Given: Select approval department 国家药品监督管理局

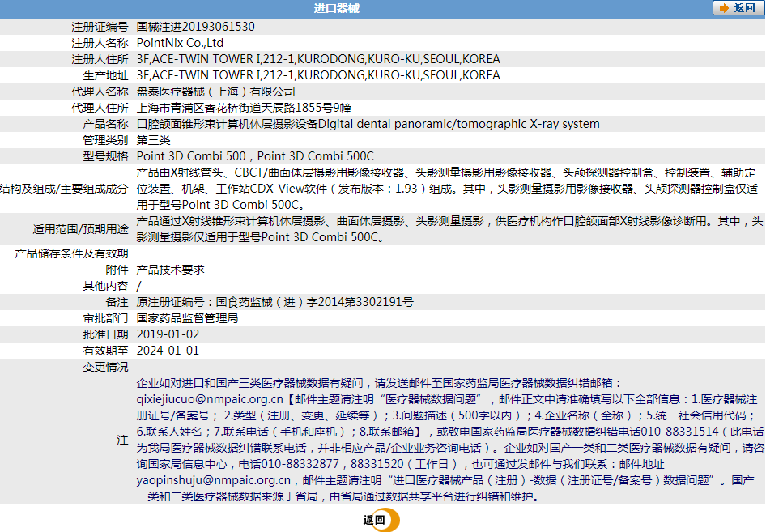Looking at the screenshot, I should coord(188,318).
